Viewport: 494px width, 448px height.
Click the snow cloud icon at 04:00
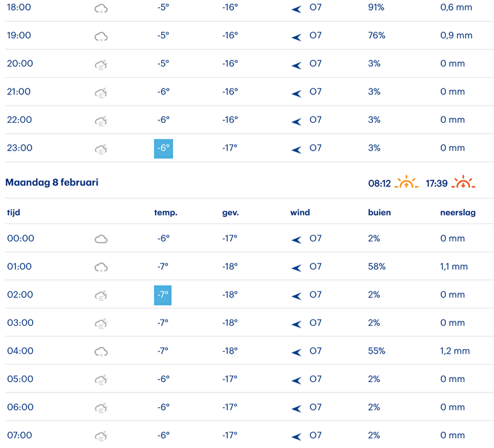(x=101, y=352)
